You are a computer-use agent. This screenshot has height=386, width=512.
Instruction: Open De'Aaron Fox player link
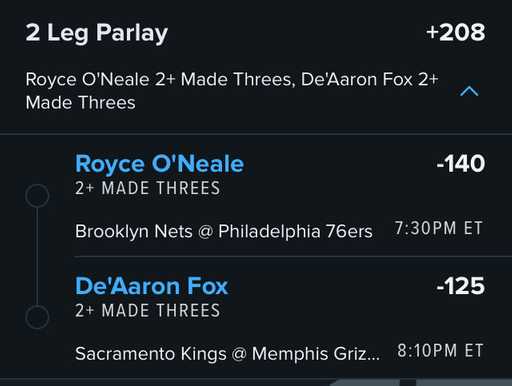(x=152, y=286)
